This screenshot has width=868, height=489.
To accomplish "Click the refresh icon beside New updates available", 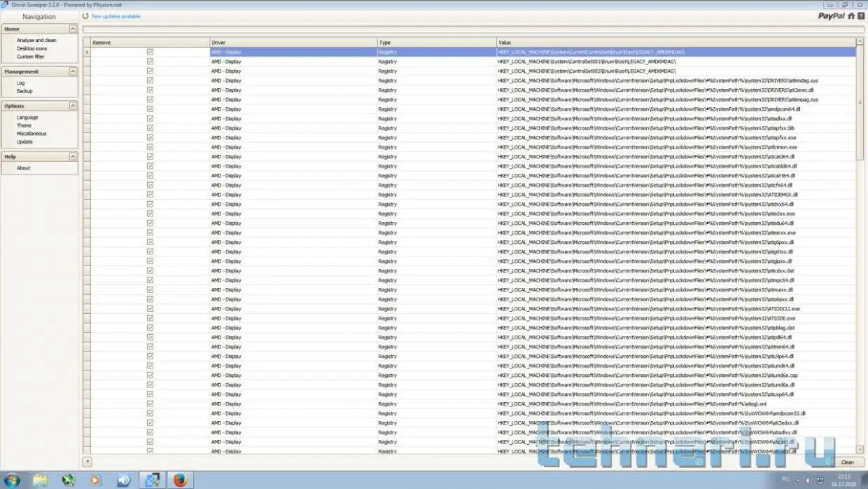I will (85, 16).
